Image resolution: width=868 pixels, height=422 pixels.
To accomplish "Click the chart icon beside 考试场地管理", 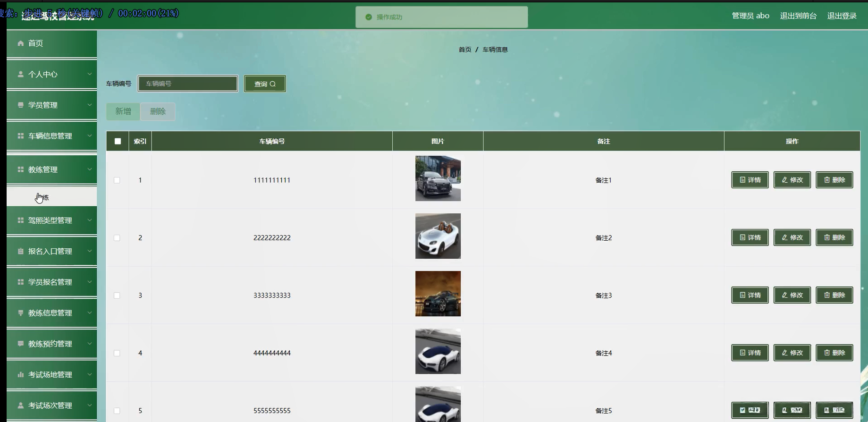I will [21, 375].
